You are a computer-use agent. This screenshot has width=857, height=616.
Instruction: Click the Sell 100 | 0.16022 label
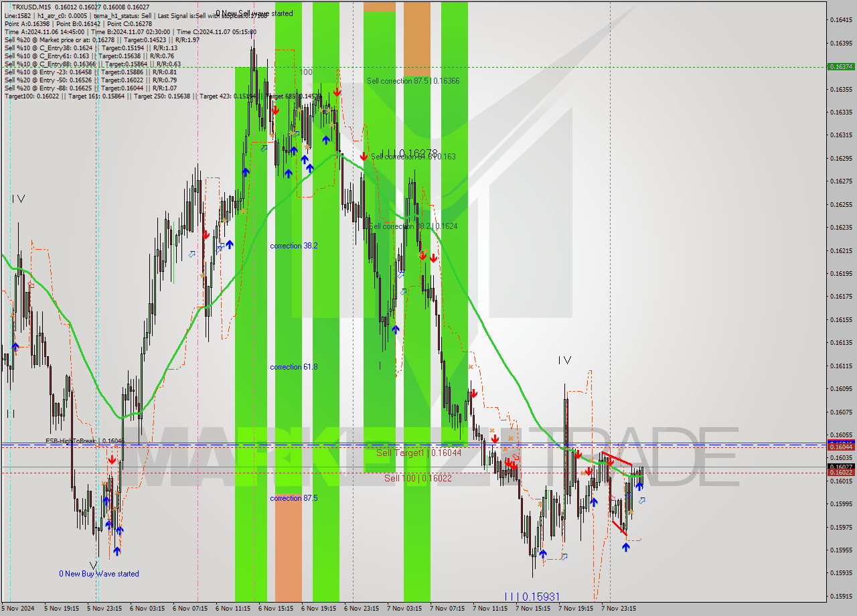(418, 478)
